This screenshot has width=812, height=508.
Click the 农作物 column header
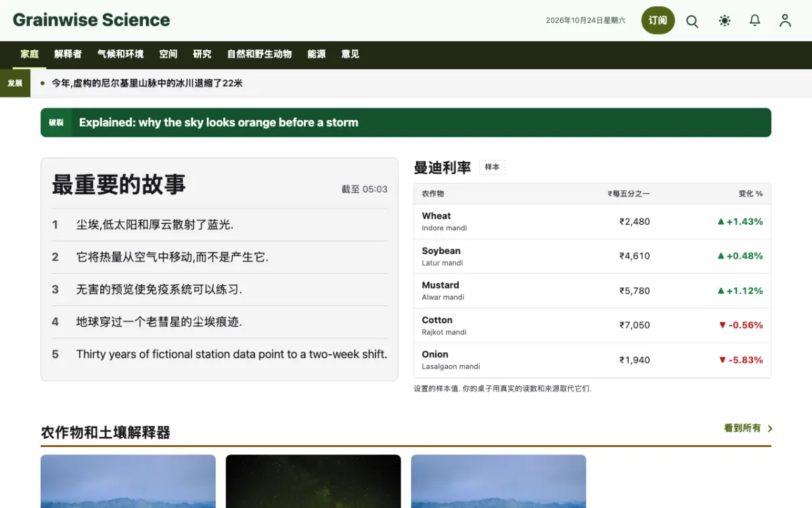[433, 194]
